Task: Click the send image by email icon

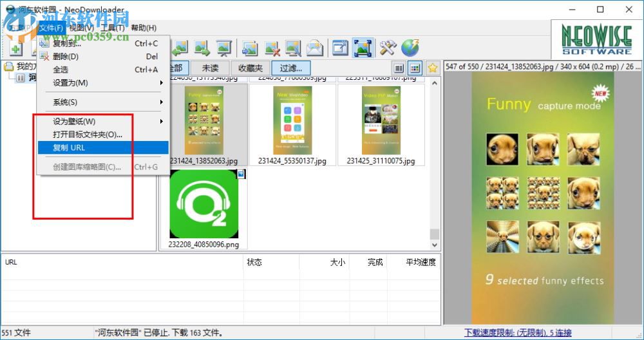Action: [x=315, y=48]
